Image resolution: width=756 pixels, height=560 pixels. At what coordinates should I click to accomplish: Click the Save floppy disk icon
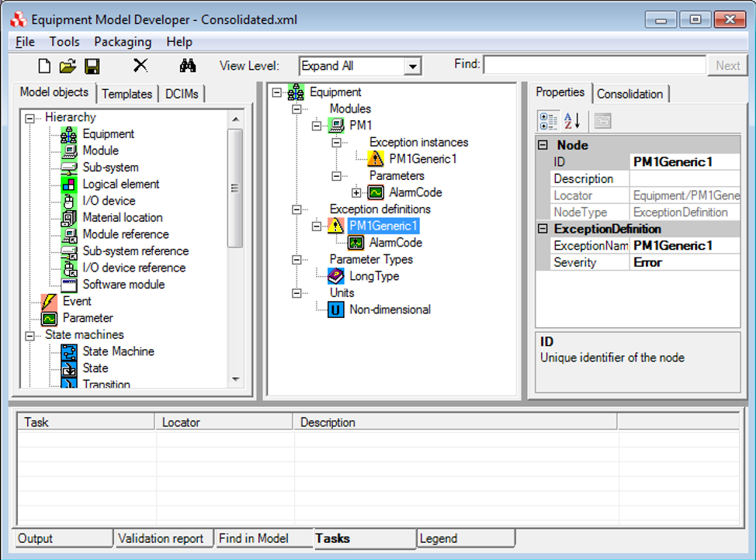point(92,66)
